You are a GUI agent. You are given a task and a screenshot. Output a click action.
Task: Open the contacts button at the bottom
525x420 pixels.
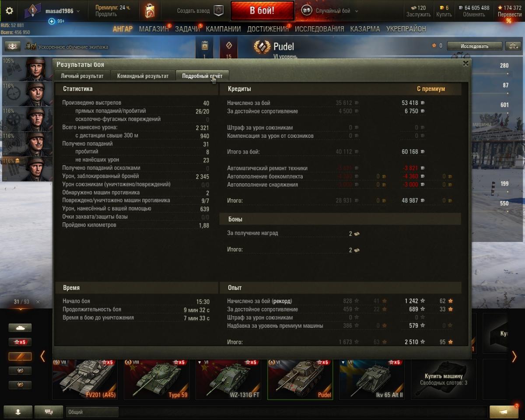click(x=18, y=412)
